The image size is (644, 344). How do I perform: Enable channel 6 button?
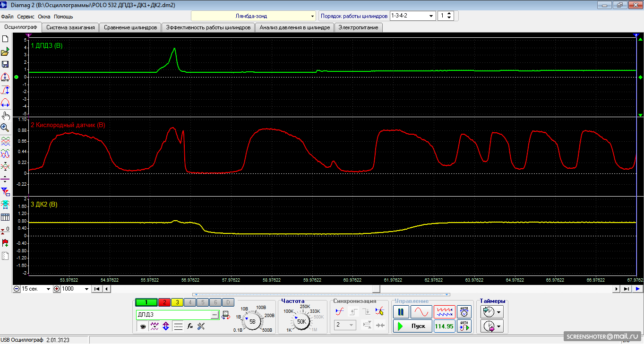click(x=215, y=302)
